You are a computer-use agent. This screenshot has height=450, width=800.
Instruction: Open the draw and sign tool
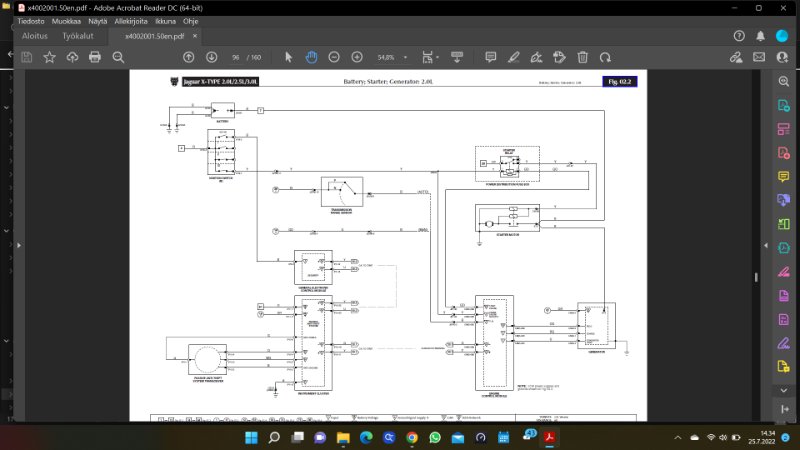coord(536,57)
